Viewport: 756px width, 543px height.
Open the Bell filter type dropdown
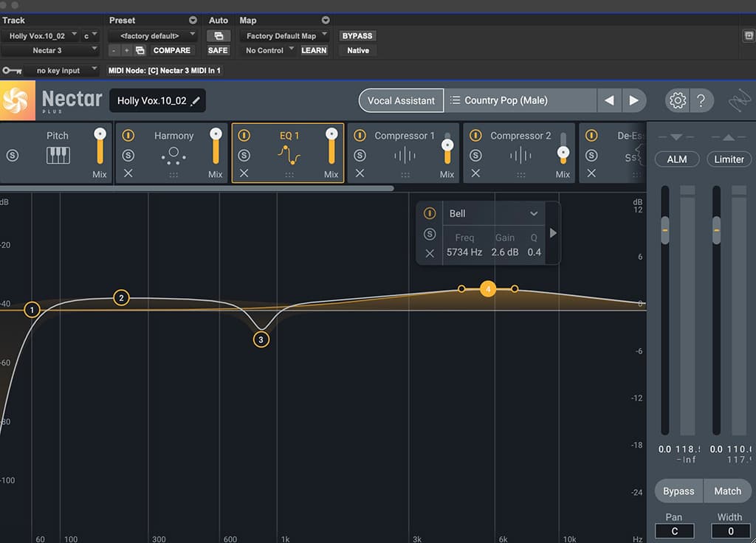494,213
